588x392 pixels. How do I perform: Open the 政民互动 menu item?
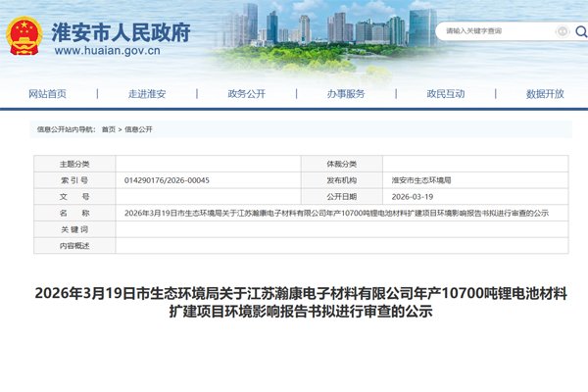click(446, 94)
